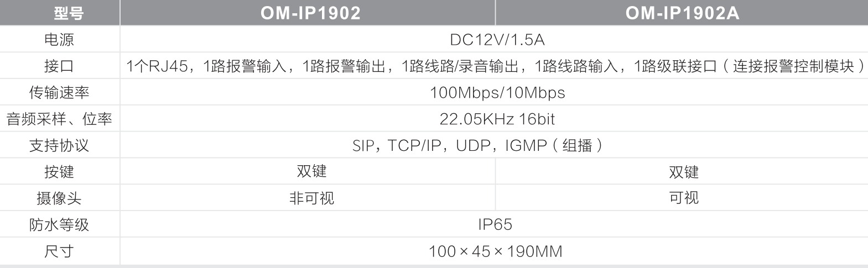This screenshot has width=868, height=268.
Task: Click the 传输速率 row label
Action: (x=59, y=92)
